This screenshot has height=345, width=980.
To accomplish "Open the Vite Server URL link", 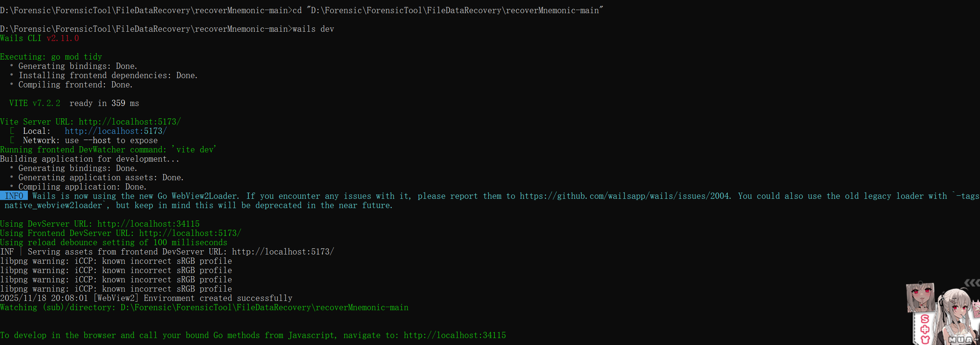I will pyautogui.click(x=130, y=122).
